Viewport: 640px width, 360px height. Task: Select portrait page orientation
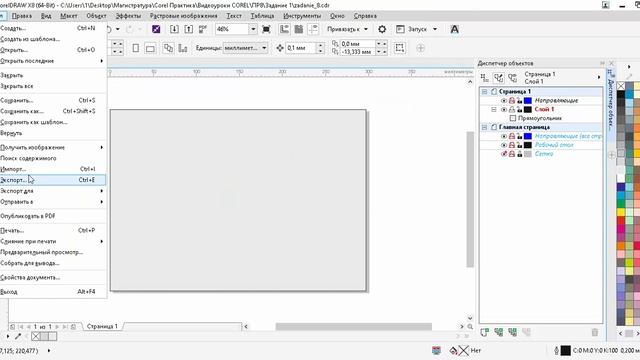136,48
